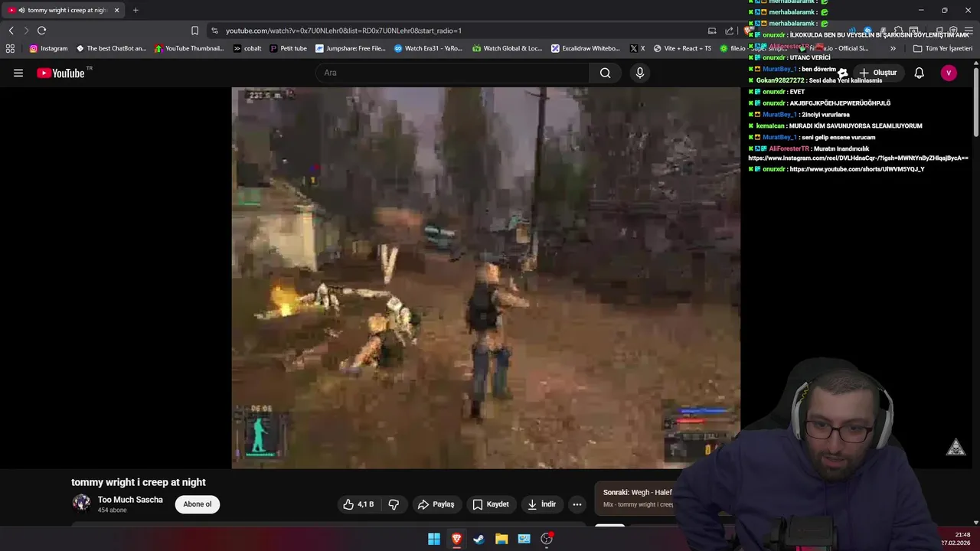Open File Explorer from the taskbar
This screenshot has height=551, width=980.
pyautogui.click(x=501, y=539)
